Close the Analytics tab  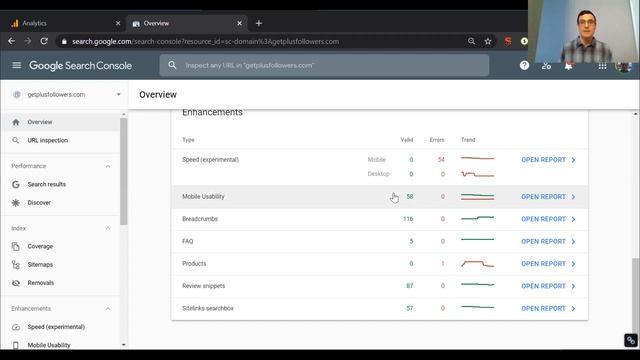(118, 23)
